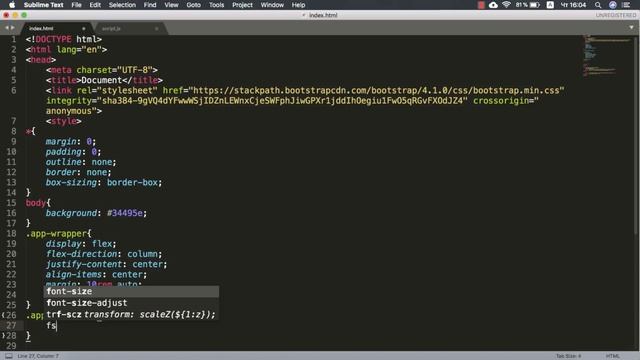Screen dimensions: 640x360
Task: Go to next tab using right arrow
Action: pos(13,28)
